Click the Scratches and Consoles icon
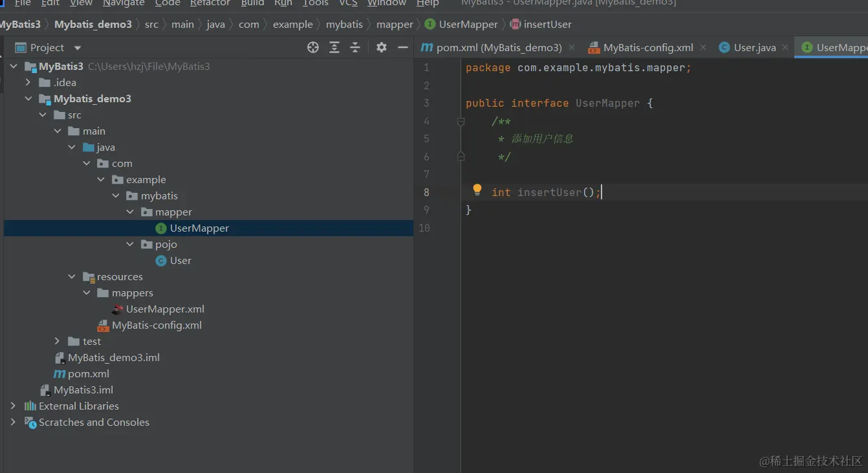The height and width of the screenshot is (473, 868). (x=30, y=422)
